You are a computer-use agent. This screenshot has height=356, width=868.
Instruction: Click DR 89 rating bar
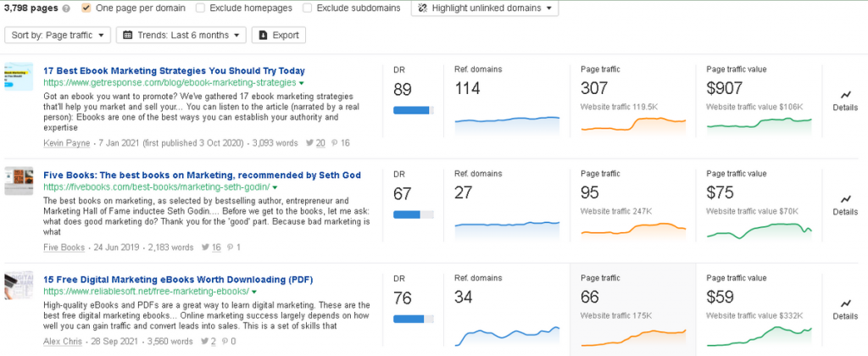pos(413,109)
